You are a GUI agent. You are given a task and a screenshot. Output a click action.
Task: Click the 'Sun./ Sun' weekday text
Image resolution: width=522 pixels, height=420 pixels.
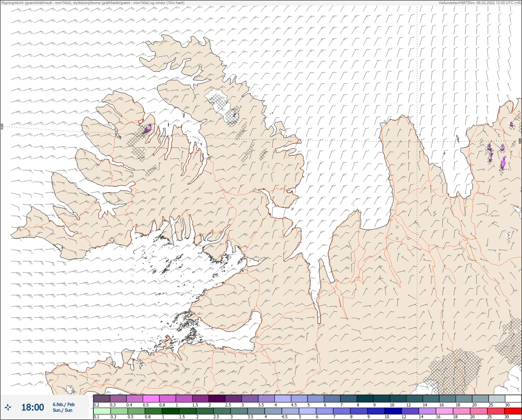coord(62,410)
